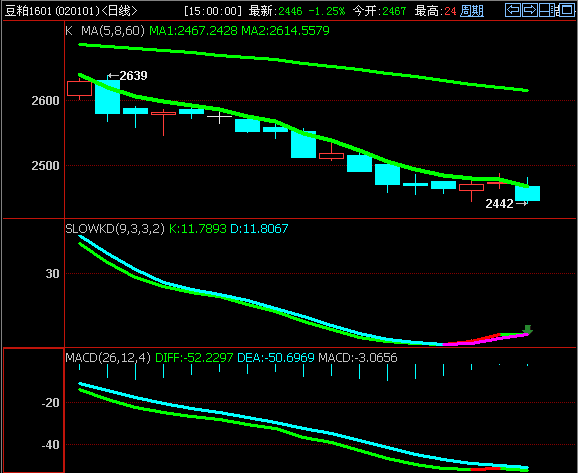The image size is (578, 473).
Task: Click the 日线 daily period label
Action: [x=119, y=11]
